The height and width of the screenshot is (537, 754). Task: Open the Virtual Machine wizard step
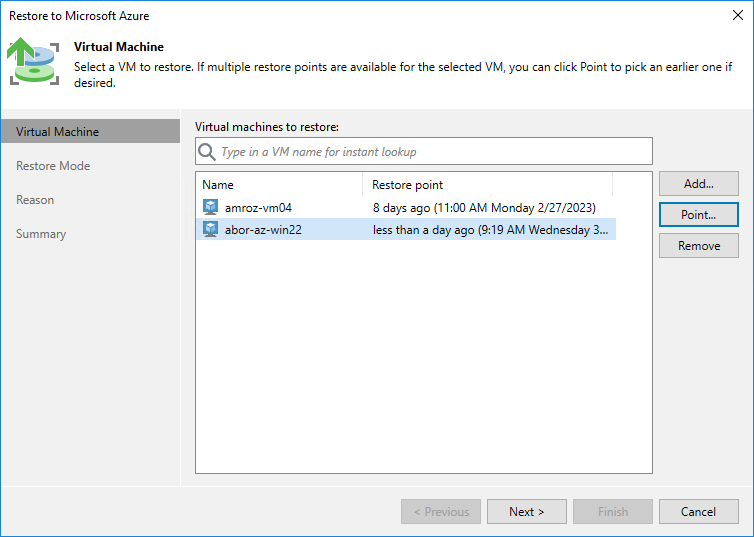point(57,132)
